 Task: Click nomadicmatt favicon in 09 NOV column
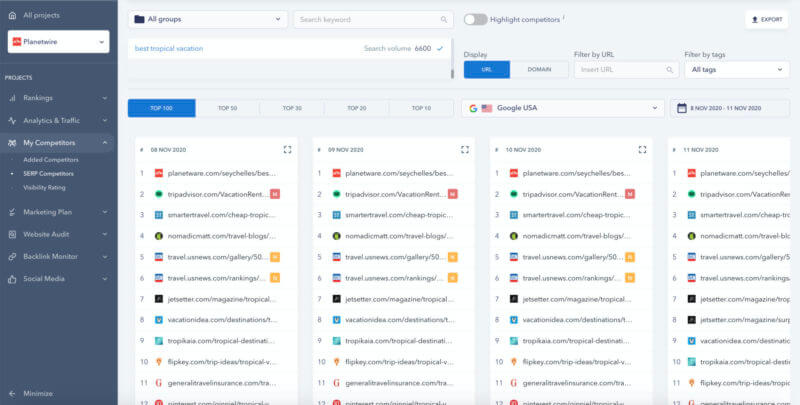coord(336,236)
